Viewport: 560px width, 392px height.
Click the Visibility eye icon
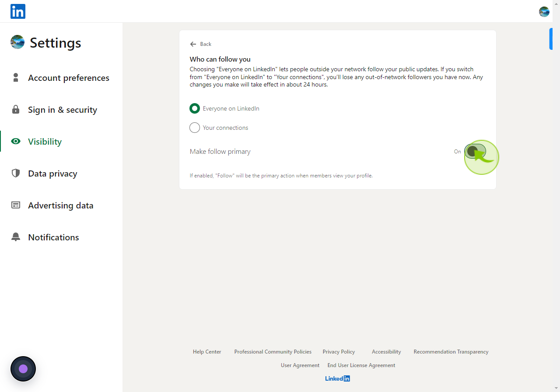click(16, 141)
